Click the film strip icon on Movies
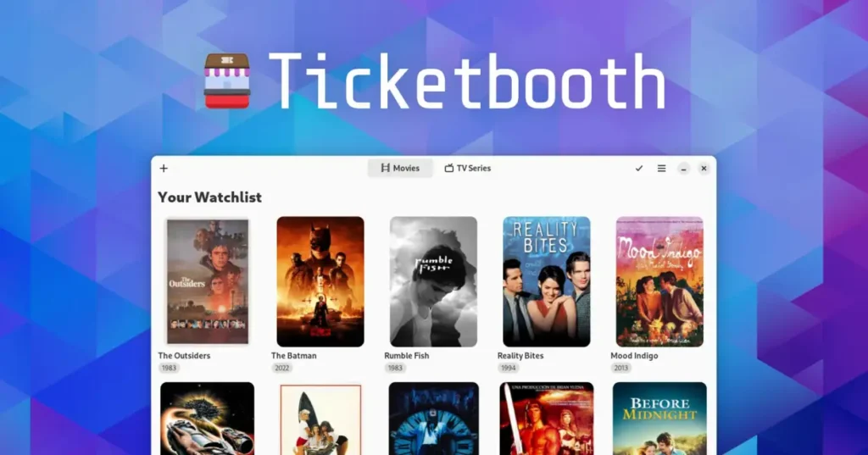Image resolution: width=868 pixels, height=455 pixels. tap(386, 168)
